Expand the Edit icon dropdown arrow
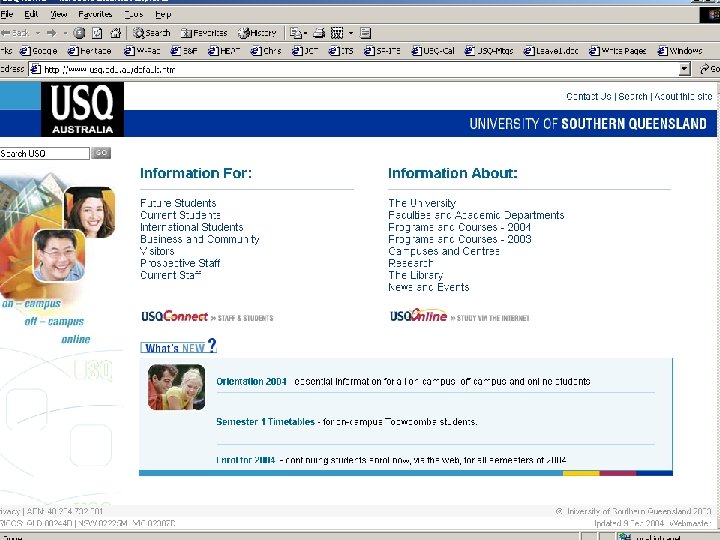 coord(351,33)
